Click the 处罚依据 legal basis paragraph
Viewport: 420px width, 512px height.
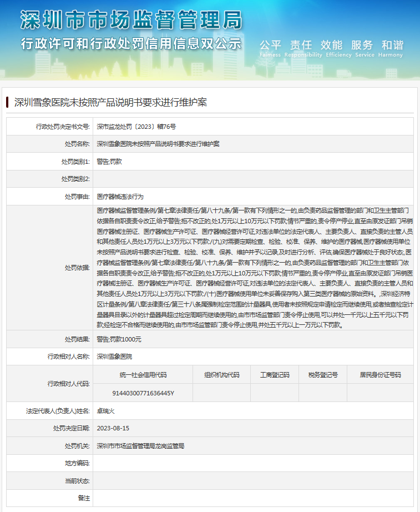point(255,268)
